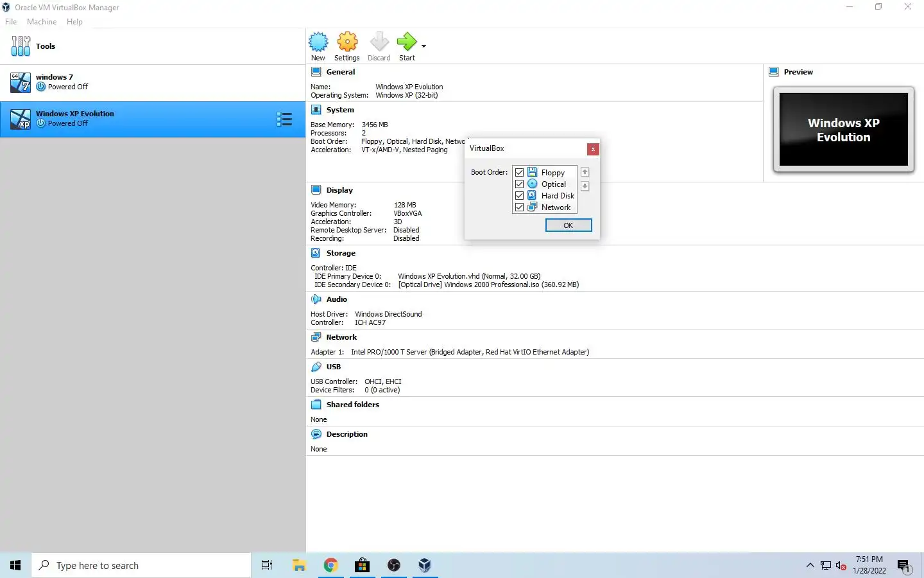Click the Network section icon

(x=316, y=337)
